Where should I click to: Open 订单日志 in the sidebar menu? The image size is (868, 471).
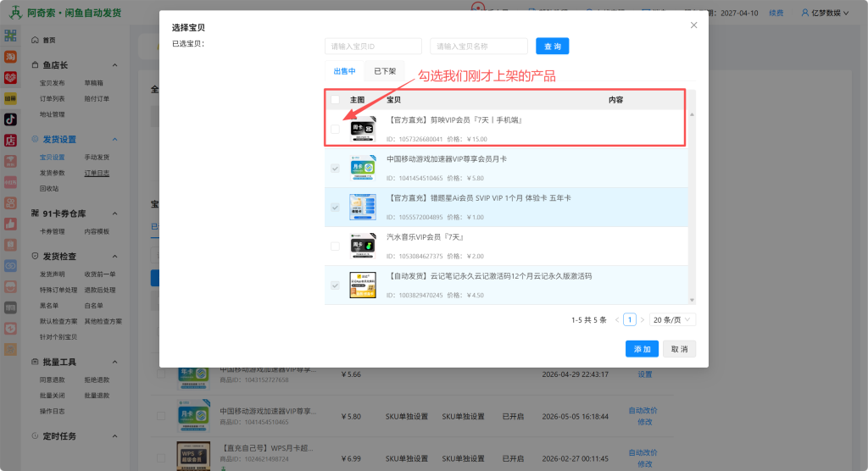(x=97, y=173)
